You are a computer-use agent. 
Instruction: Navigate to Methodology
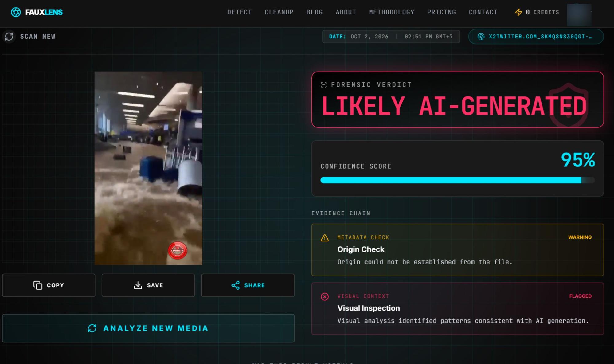392,12
